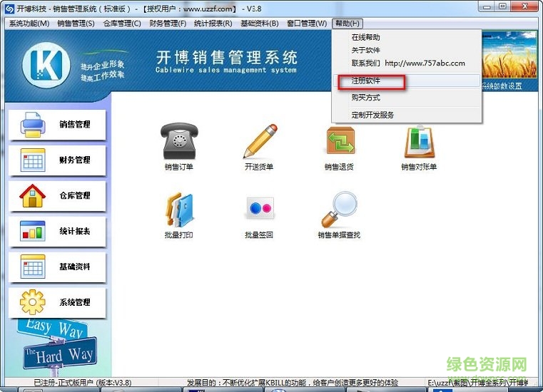Open the 财务管理(F) menu
Image resolution: width=543 pixels, height=392 pixels.
(168, 24)
